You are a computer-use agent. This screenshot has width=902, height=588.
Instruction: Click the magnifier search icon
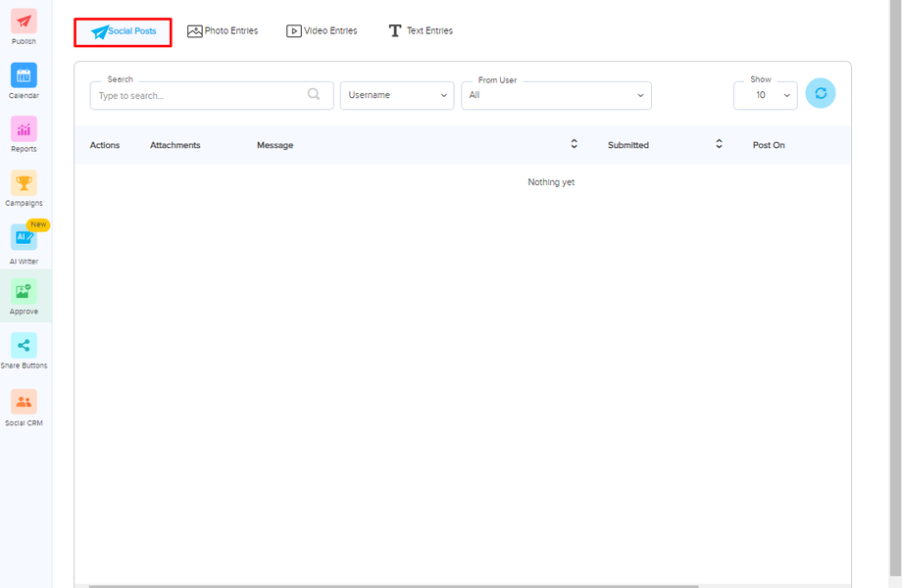pos(314,94)
